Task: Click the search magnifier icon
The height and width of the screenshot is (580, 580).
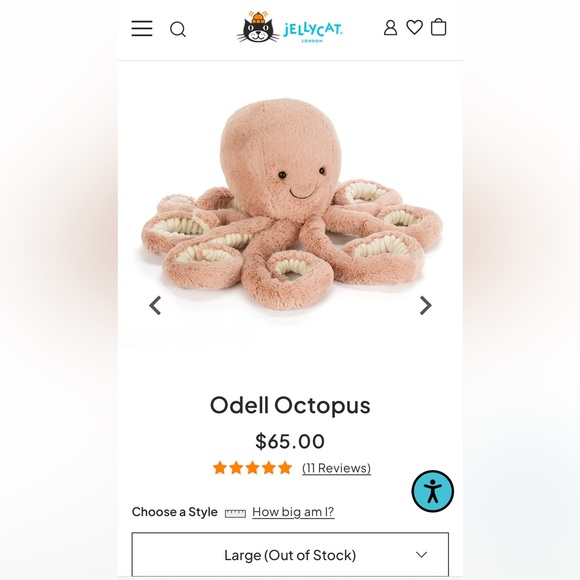Action: pos(178,29)
